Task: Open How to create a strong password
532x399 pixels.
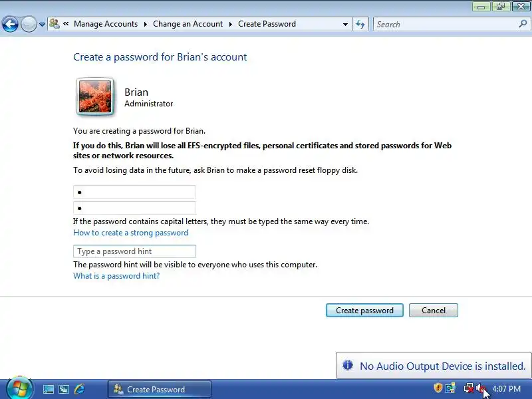Action: 130,233
